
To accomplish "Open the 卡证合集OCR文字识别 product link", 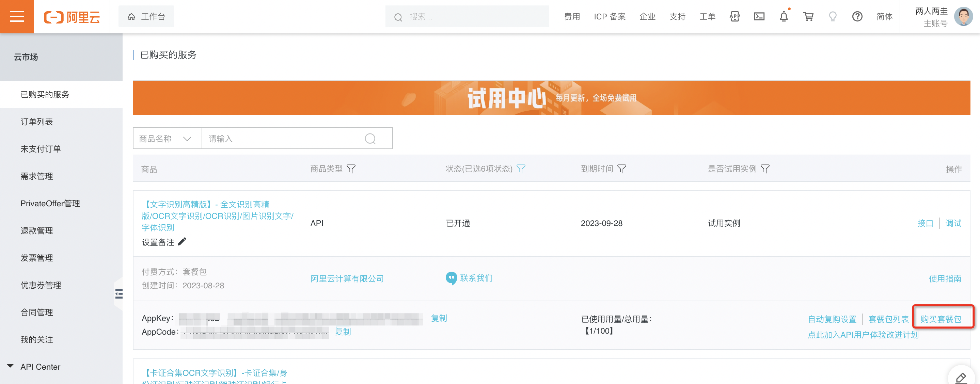I will pos(215,377).
